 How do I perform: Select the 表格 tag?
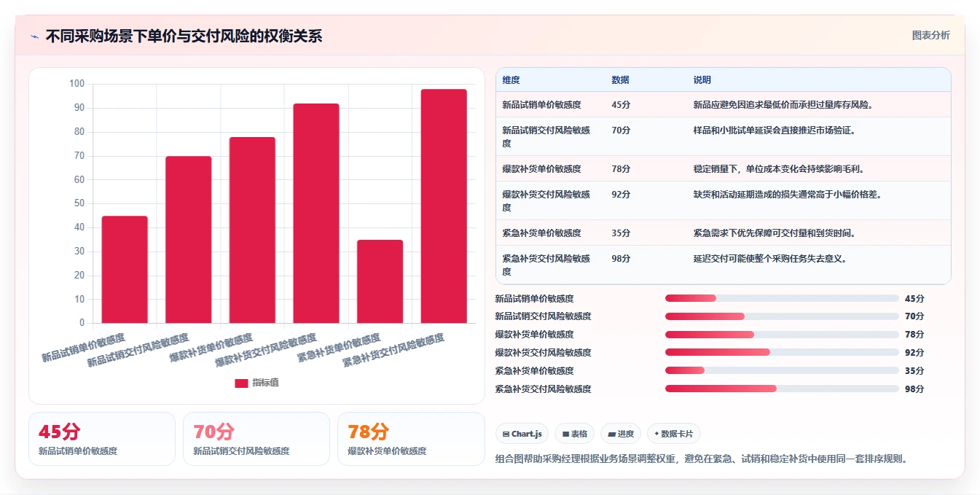(575, 434)
